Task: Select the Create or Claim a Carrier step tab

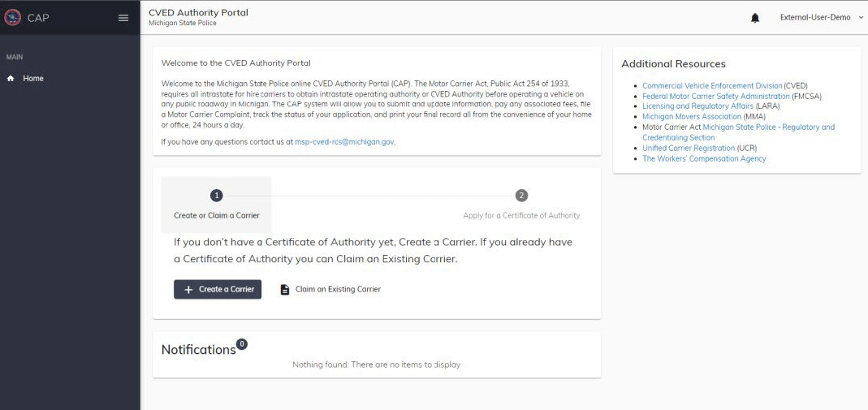Action: coord(217,205)
